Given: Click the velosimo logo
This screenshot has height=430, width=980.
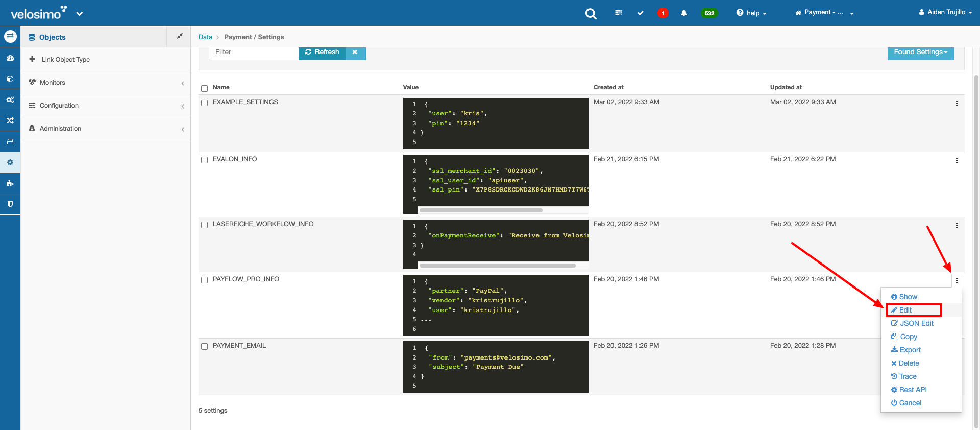Looking at the screenshot, I should pyautogui.click(x=39, y=13).
